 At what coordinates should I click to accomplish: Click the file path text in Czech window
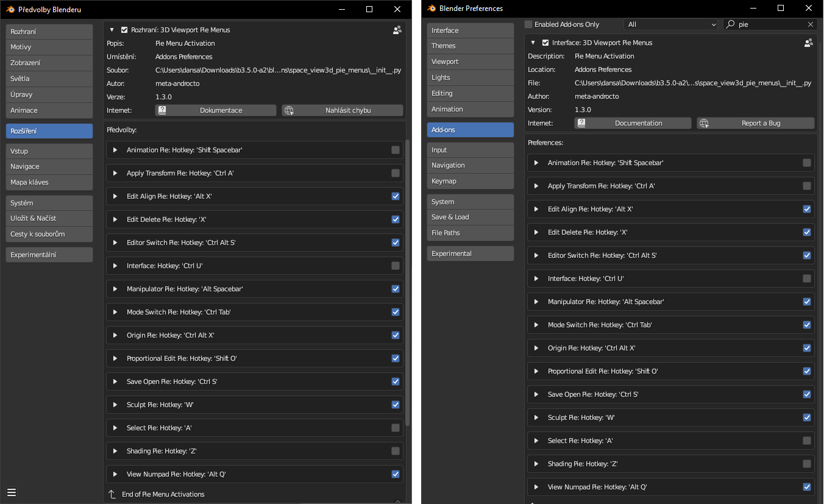point(278,70)
